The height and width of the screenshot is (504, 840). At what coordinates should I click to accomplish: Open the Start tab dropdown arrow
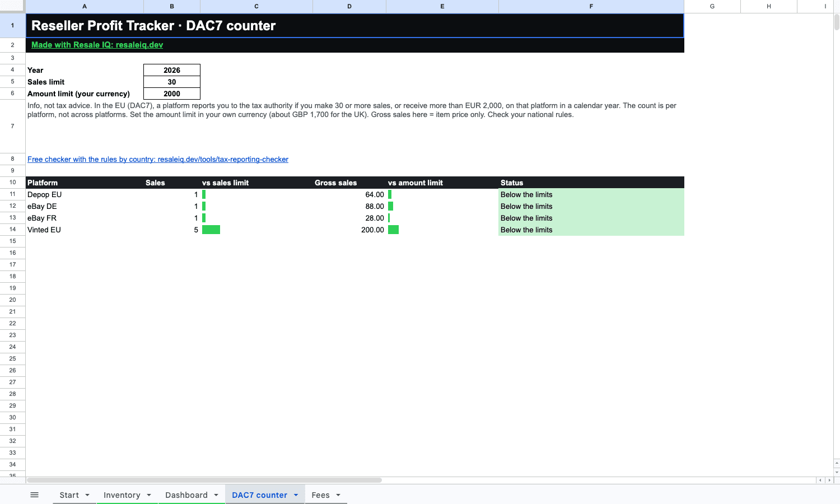pos(87,495)
